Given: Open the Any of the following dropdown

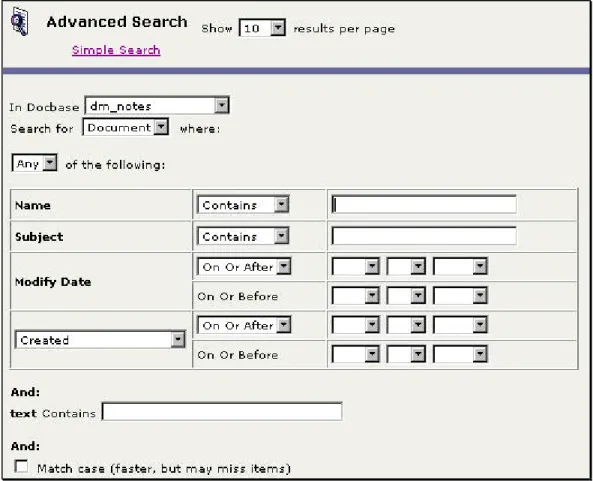Looking at the screenshot, I should tap(34, 163).
